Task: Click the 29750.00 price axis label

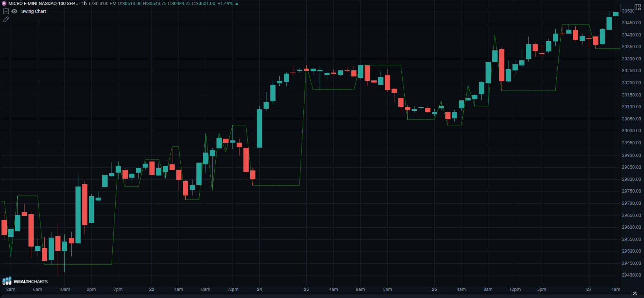Action: [631, 191]
